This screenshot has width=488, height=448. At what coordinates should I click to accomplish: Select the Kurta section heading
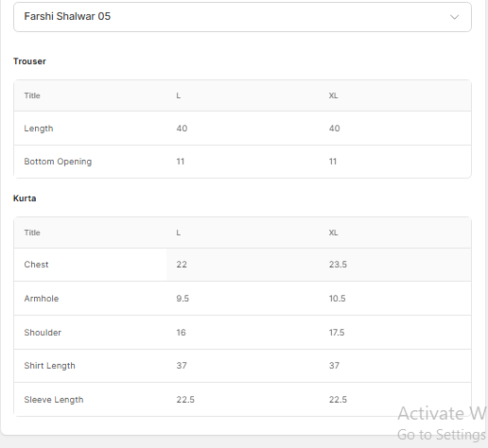click(25, 198)
